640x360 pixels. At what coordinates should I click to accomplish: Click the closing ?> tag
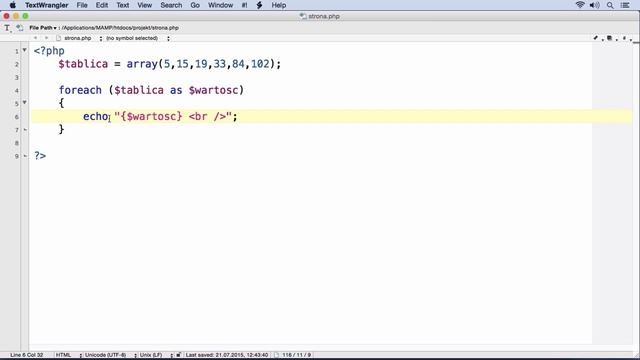(x=40, y=156)
